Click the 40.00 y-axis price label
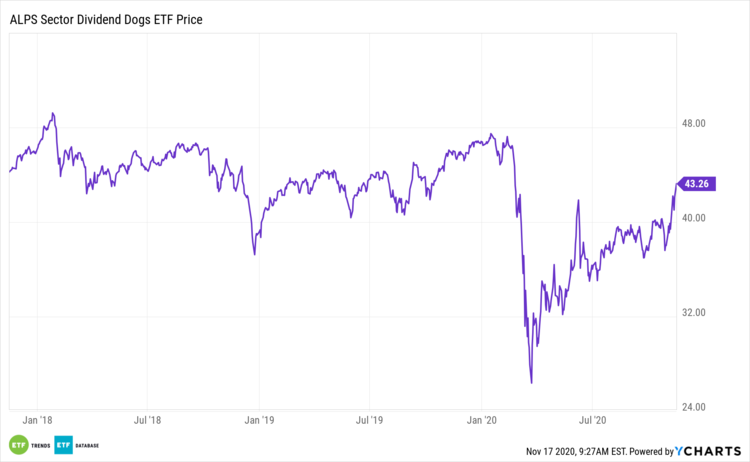Viewport: 750px width, 462px height. (694, 218)
